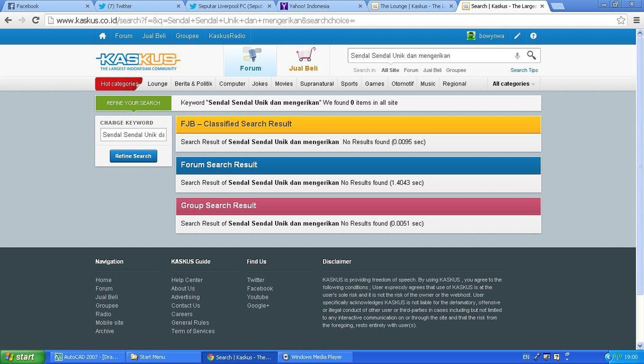Click the Windows start button
This screenshot has height=364, width=644.
23,357
